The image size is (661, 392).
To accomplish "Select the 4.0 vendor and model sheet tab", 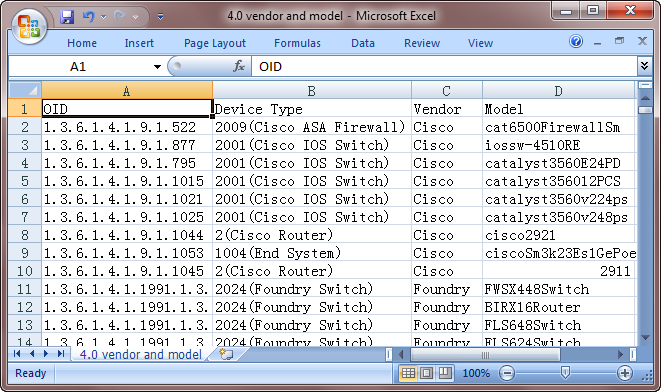I will [141, 354].
